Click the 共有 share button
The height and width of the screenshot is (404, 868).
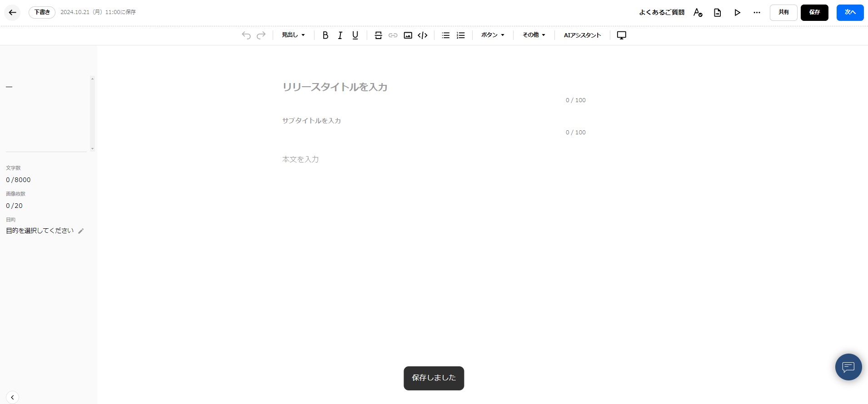point(783,13)
